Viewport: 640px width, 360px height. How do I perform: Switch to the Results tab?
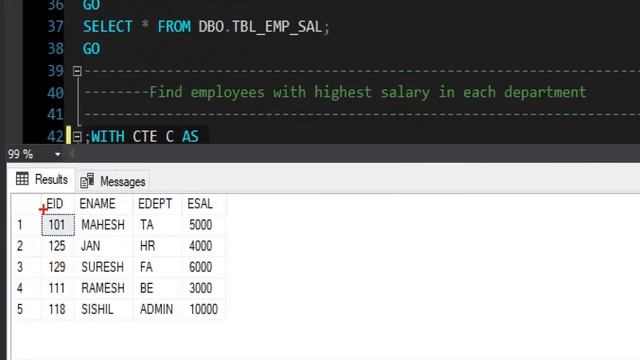coord(42,179)
